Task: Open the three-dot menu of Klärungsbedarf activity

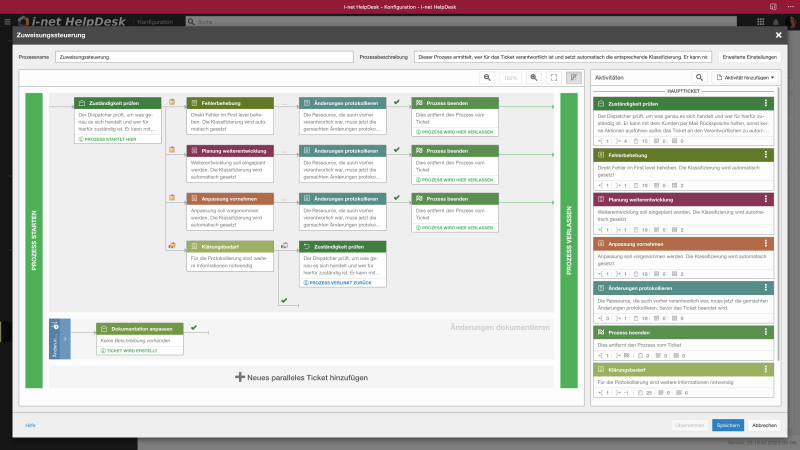Action: pos(766,370)
